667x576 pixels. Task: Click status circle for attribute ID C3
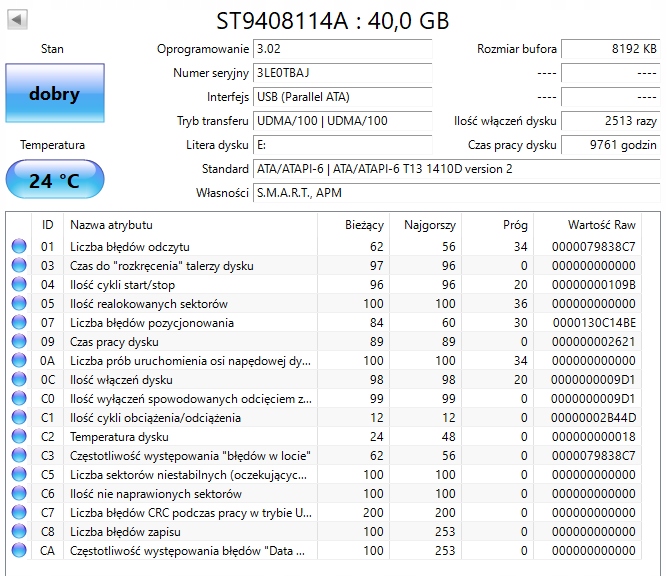click(19, 455)
